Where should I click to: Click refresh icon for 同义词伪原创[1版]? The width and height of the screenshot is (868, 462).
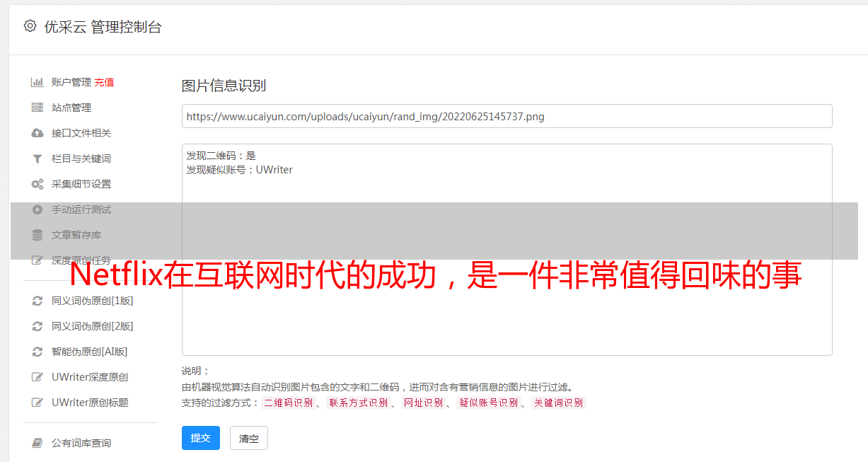coord(37,301)
